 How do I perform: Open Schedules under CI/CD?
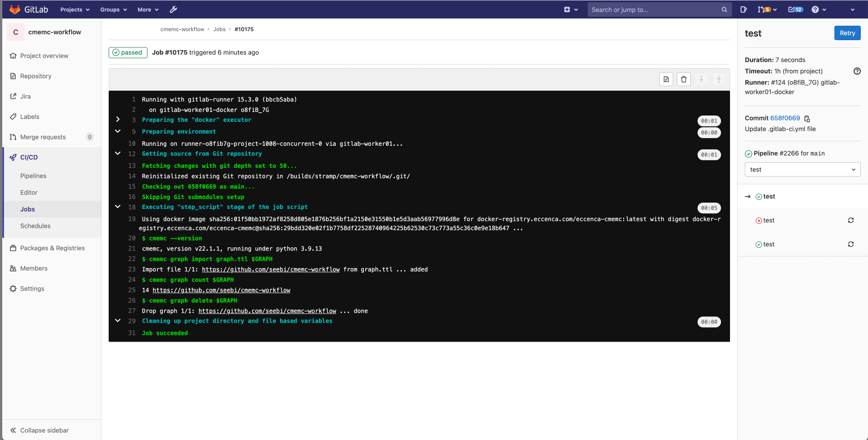[35, 226]
